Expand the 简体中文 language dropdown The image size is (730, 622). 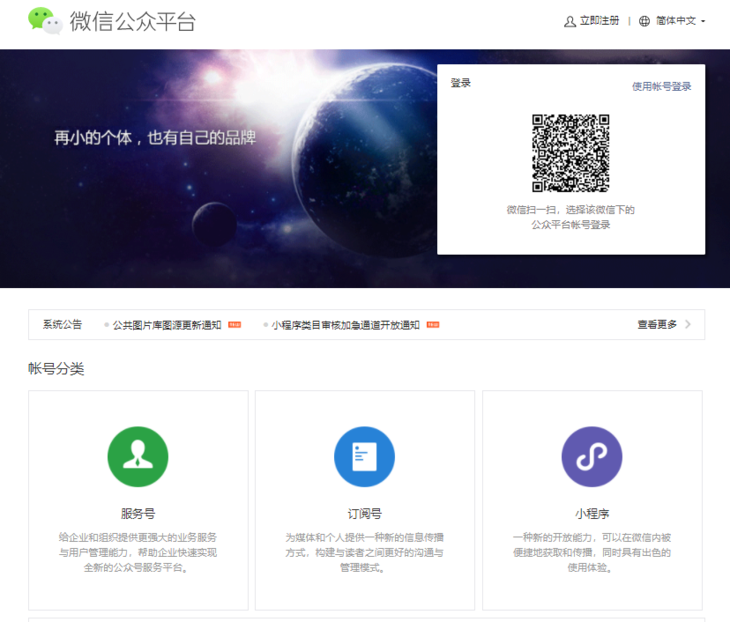click(x=681, y=21)
